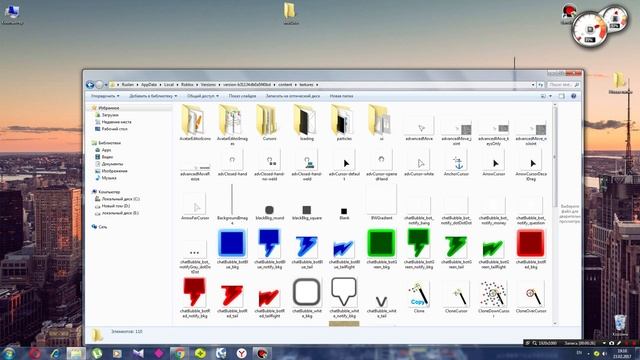Select Загрузки in navigation pane
The width and height of the screenshot is (640, 360).
pyautogui.click(x=110, y=115)
